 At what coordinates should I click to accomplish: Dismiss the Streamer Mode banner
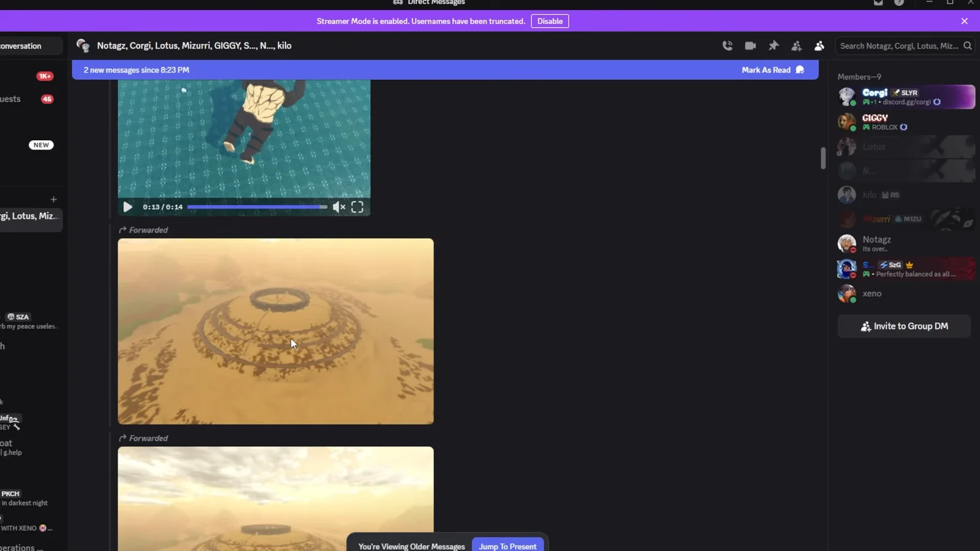click(x=965, y=21)
